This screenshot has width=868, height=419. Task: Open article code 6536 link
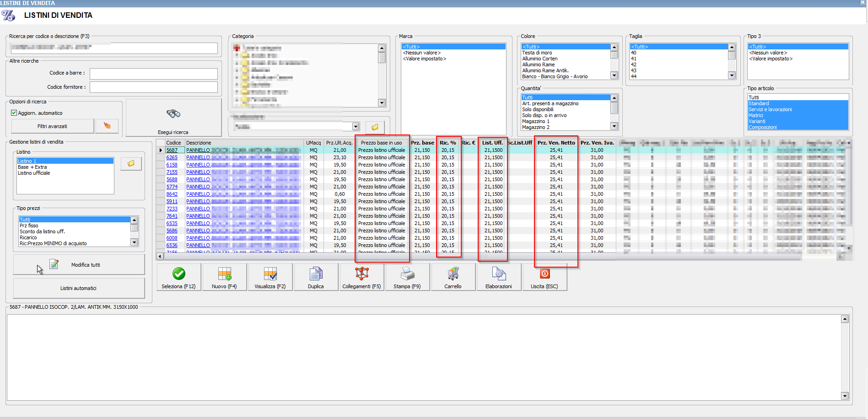pyautogui.click(x=172, y=245)
